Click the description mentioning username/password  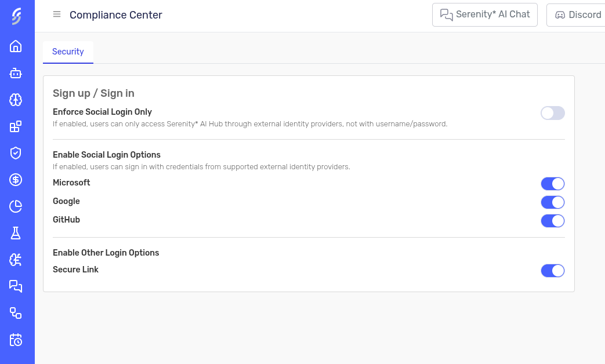click(x=250, y=124)
